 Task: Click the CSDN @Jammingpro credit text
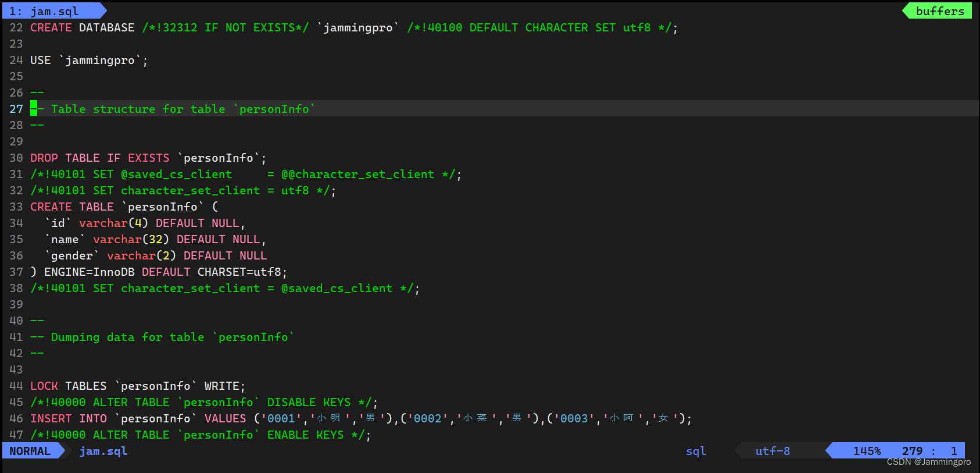(x=929, y=462)
